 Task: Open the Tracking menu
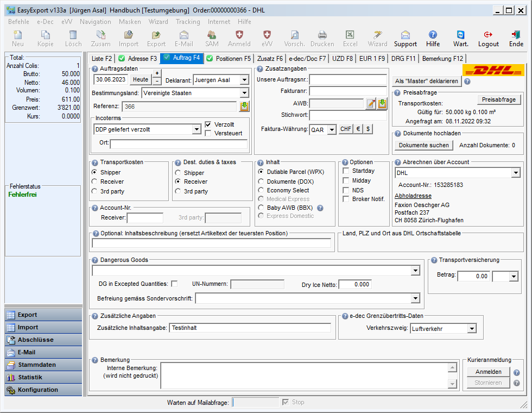point(187,22)
